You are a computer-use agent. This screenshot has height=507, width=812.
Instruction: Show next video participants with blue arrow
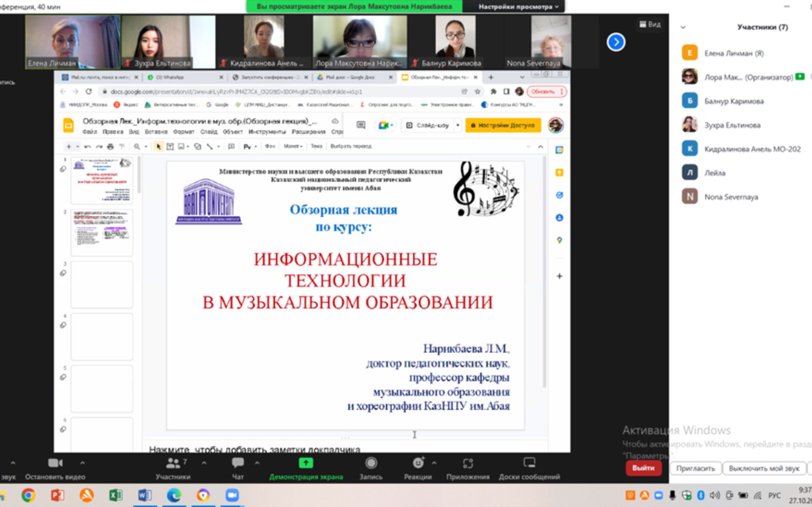click(616, 42)
